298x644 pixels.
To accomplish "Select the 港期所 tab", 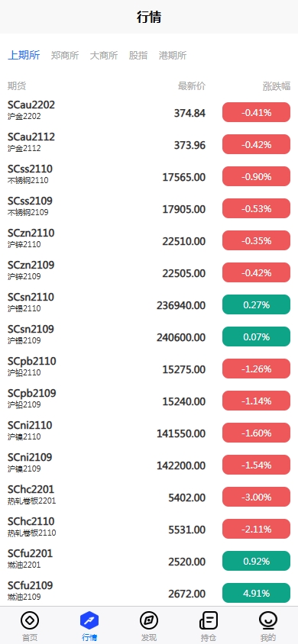I will (x=173, y=56).
